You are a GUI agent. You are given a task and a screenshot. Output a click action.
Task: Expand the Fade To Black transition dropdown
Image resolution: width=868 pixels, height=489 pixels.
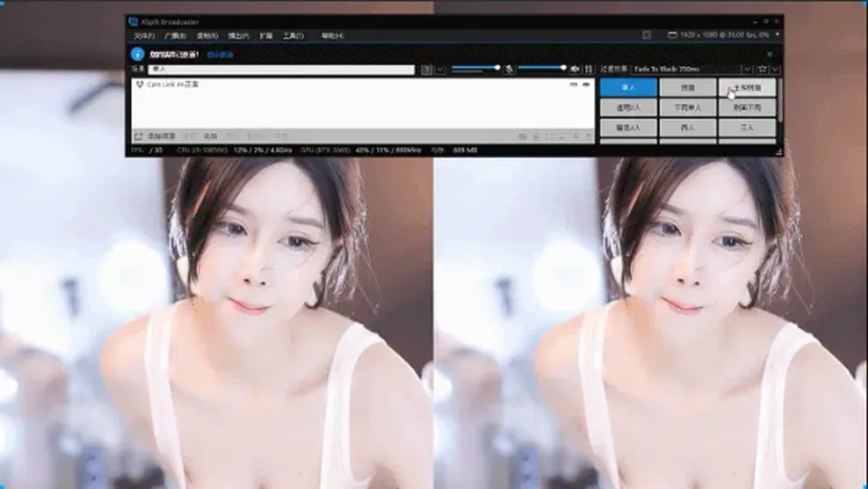point(747,69)
